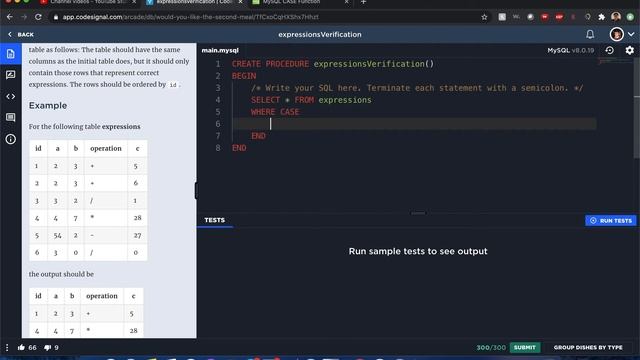Open the info sidebar icon
The image size is (640, 360).
pyautogui.click(x=11, y=139)
